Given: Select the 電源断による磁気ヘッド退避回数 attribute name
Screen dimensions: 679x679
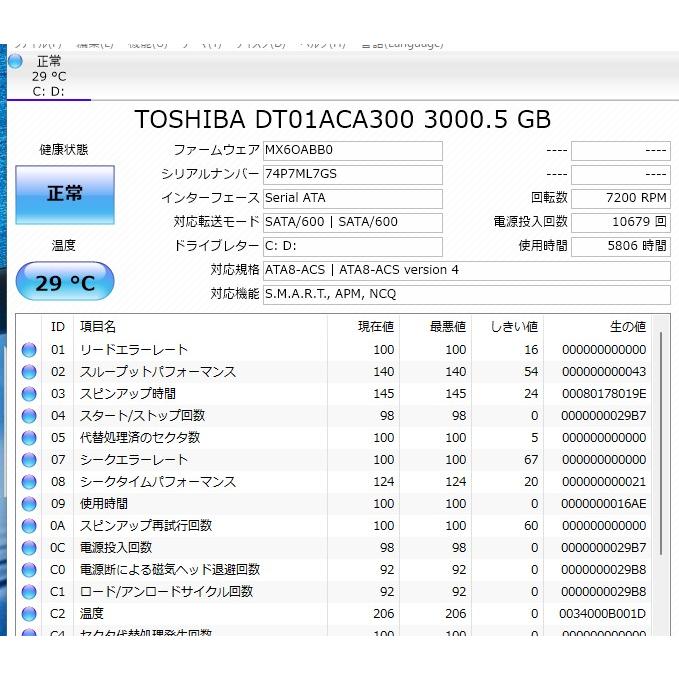Looking at the screenshot, I should tap(170, 569).
